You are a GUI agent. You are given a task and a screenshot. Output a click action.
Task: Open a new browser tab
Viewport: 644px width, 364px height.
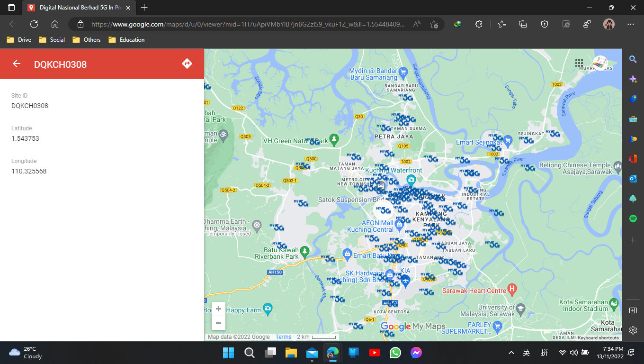coord(144,8)
